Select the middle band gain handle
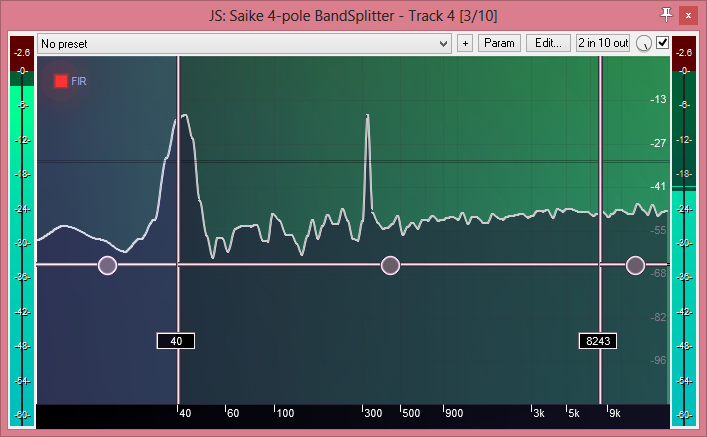 390,265
